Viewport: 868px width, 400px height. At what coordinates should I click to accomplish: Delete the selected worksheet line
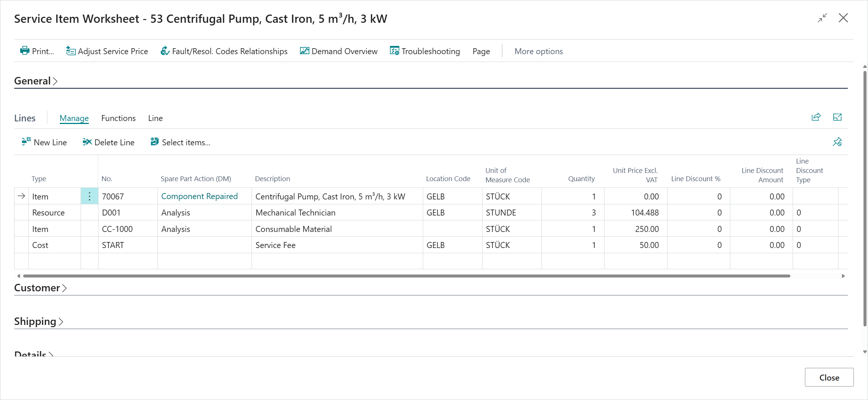pyautogui.click(x=108, y=142)
